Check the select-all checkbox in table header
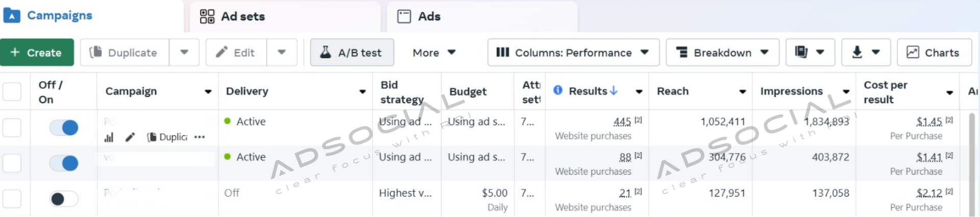The height and width of the screenshot is (217, 980). click(12, 92)
